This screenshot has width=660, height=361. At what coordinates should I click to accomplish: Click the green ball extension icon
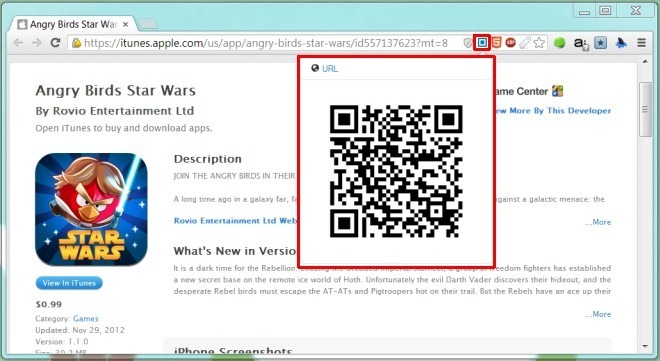click(559, 43)
